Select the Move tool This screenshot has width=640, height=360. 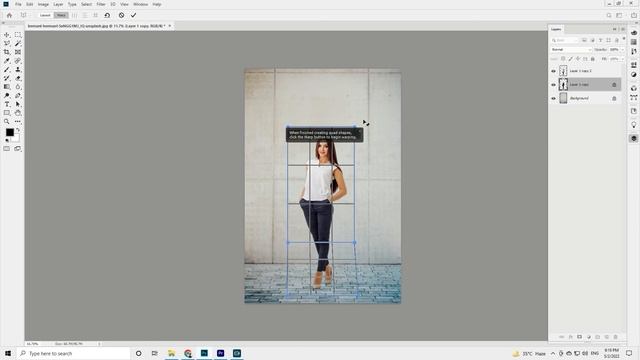pos(7,35)
